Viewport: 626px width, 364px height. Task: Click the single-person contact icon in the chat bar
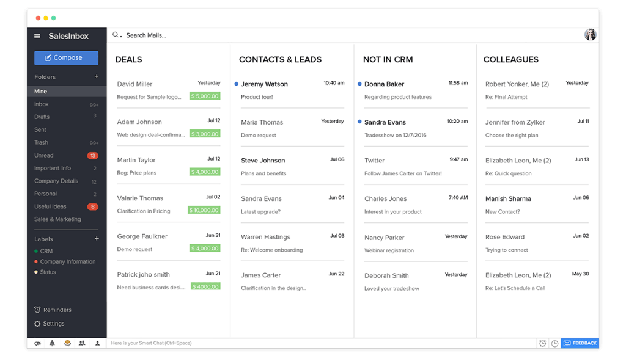pos(97,343)
